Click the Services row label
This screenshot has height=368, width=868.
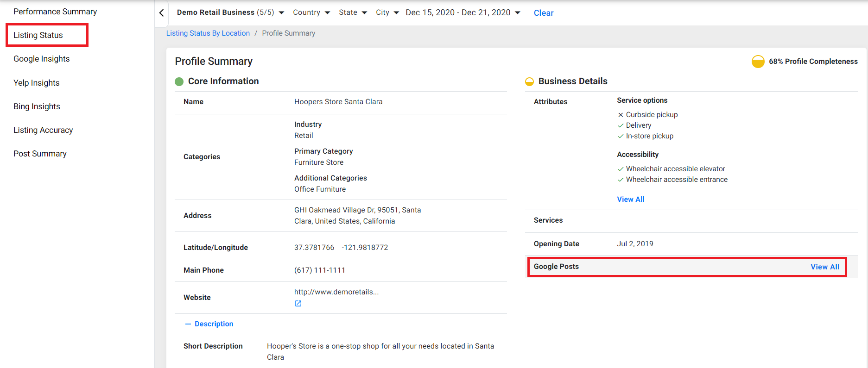click(x=548, y=220)
